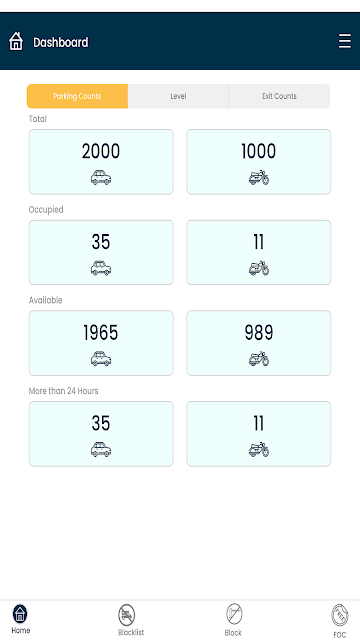This screenshot has height=640, width=360.
Task: Select the Total cars card showing 2000
Action: point(101,162)
